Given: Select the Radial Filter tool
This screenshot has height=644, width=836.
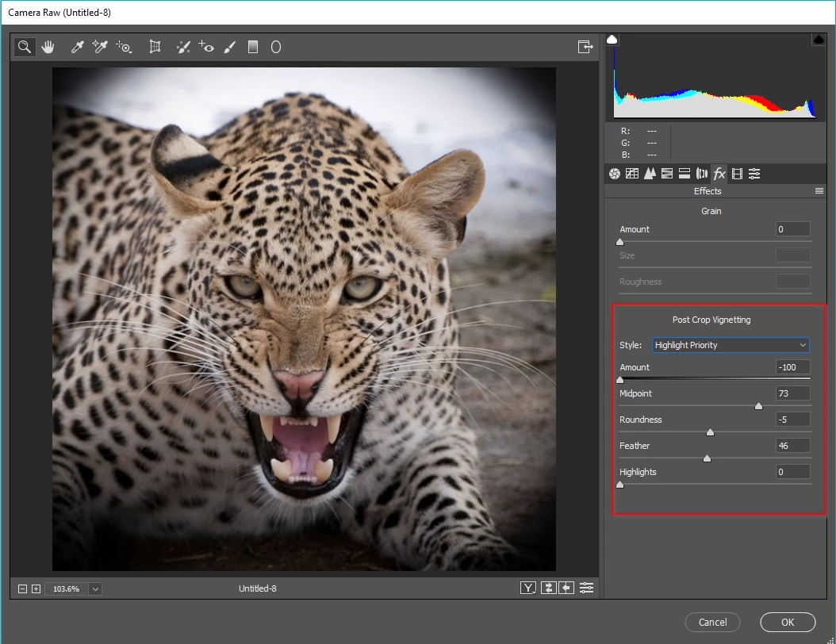Looking at the screenshot, I should (x=276, y=48).
